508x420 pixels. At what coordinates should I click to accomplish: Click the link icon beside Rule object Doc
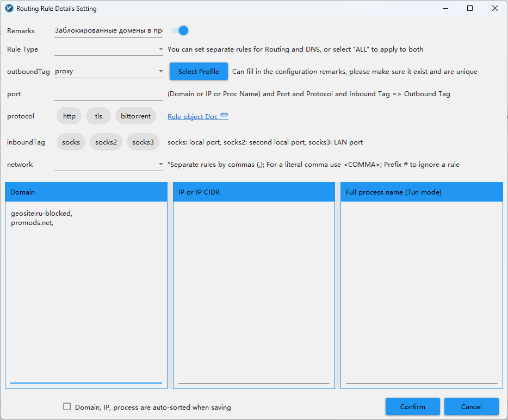[224, 116]
